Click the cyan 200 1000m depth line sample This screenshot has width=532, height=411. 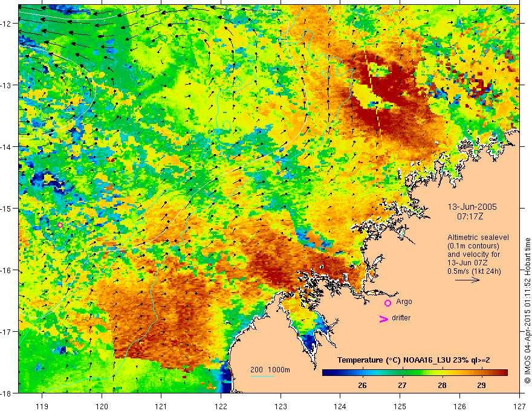point(262,376)
